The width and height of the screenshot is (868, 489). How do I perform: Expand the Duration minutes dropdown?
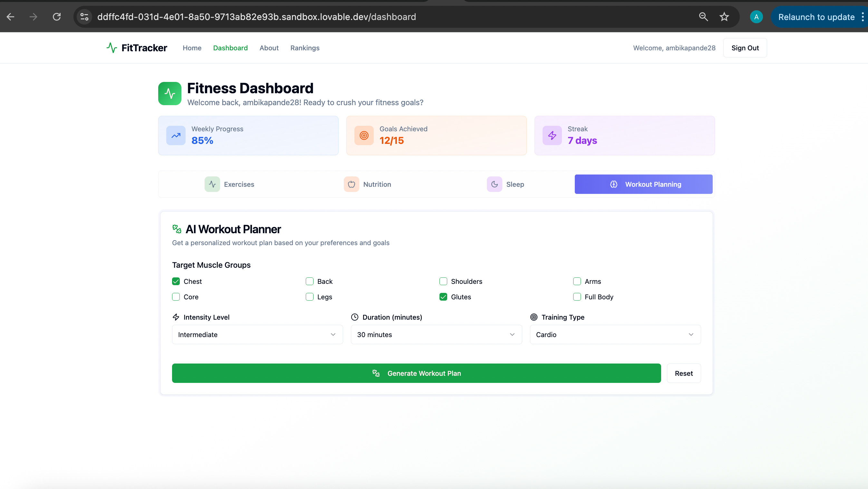436,334
